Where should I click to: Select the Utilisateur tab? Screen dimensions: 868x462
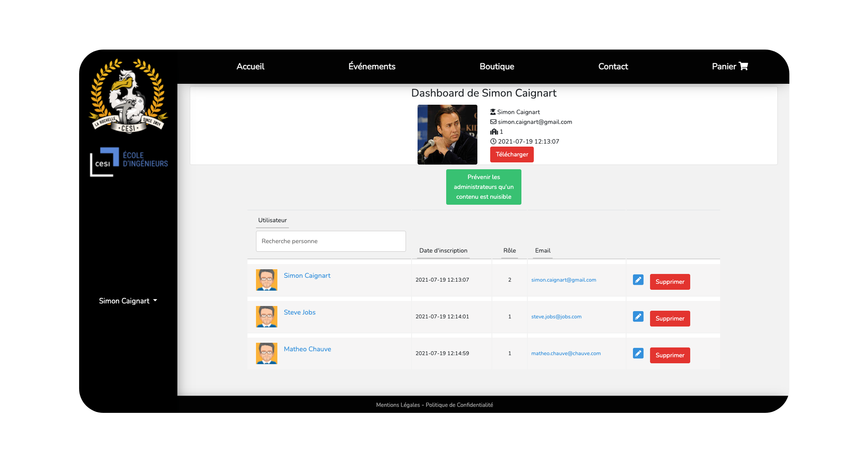pos(272,220)
